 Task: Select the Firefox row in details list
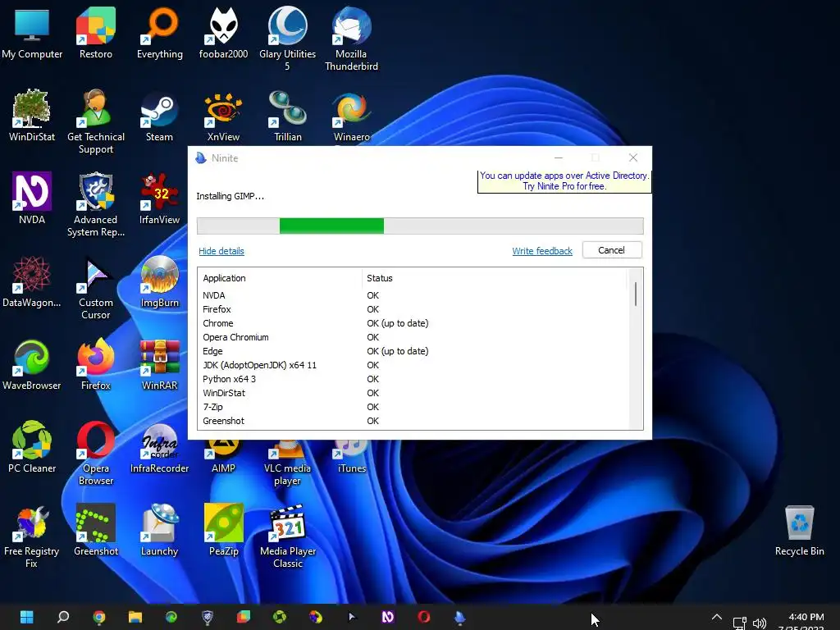click(x=413, y=309)
